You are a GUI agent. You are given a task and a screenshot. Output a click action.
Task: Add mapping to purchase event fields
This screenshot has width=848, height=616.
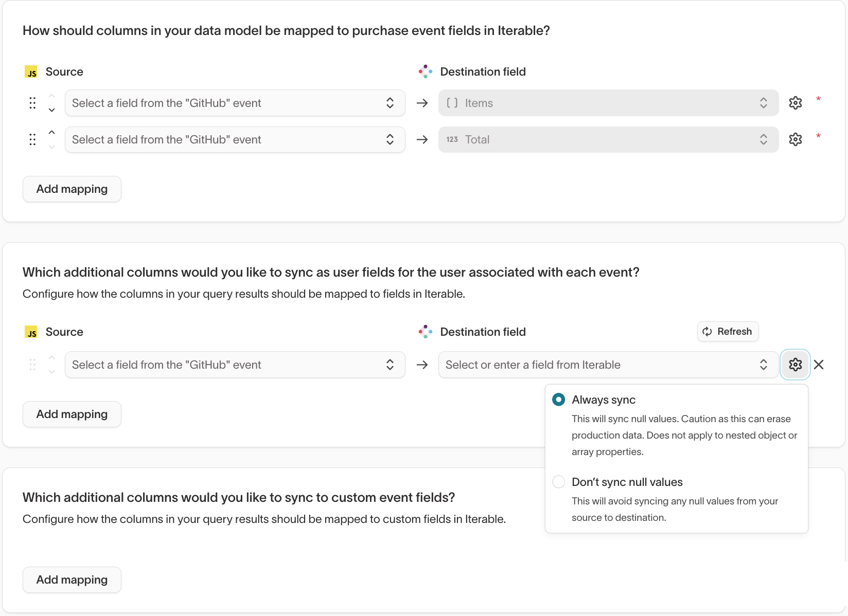(72, 189)
